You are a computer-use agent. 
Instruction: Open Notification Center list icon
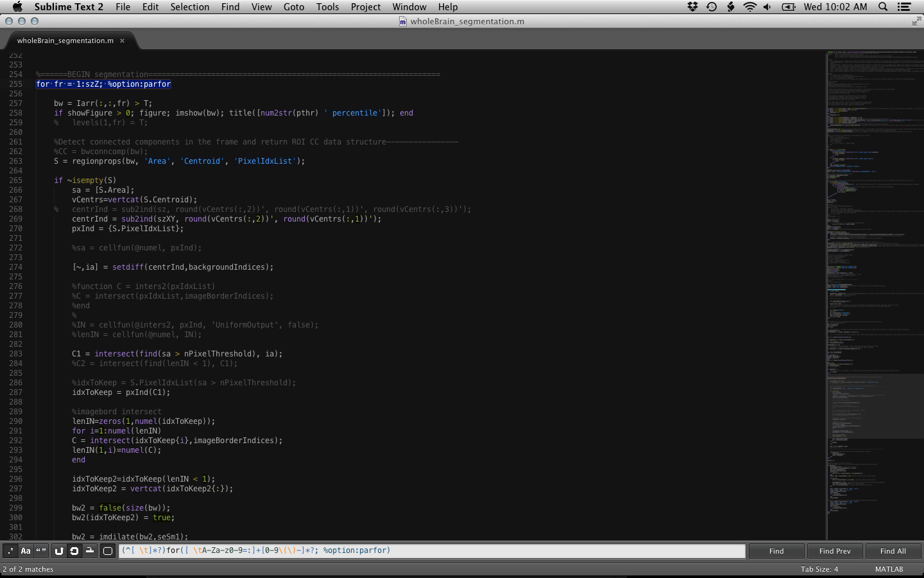click(904, 6)
